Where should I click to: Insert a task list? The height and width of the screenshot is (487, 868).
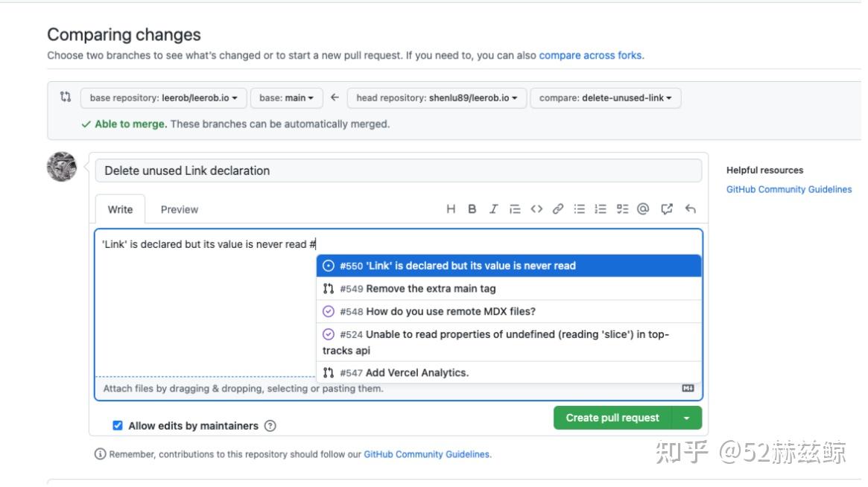(x=622, y=209)
